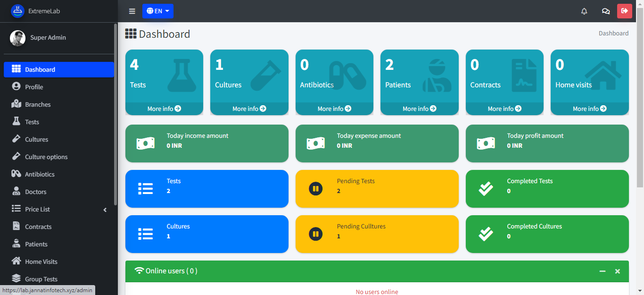Click the ExtremeLab logo icon
Image resolution: width=644 pixels, height=295 pixels.
pos(17,11)
